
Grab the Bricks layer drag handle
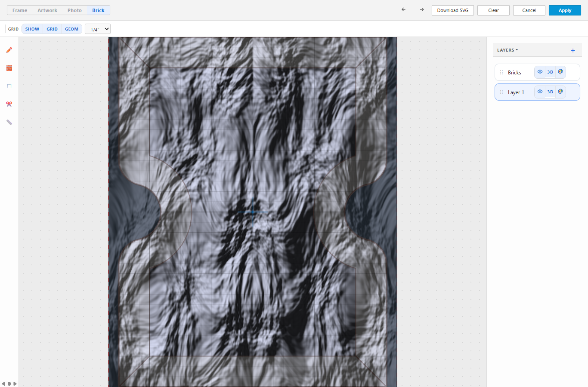point(501,72)
